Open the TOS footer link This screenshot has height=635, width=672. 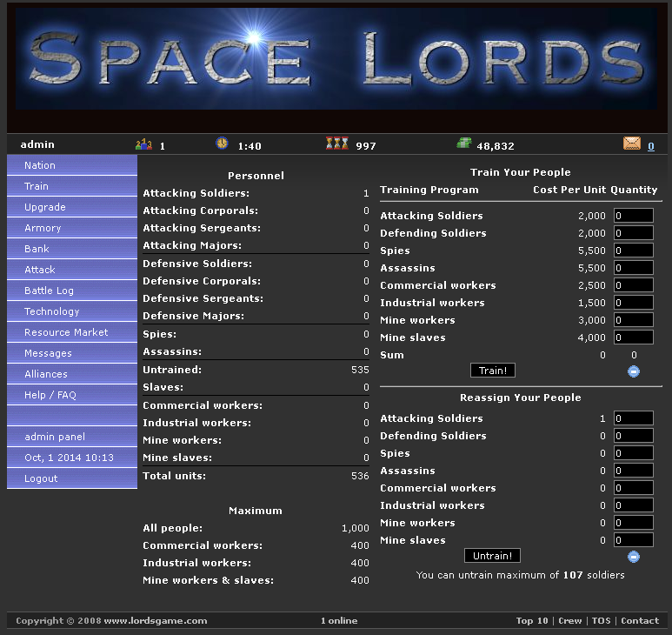(601, 620)
